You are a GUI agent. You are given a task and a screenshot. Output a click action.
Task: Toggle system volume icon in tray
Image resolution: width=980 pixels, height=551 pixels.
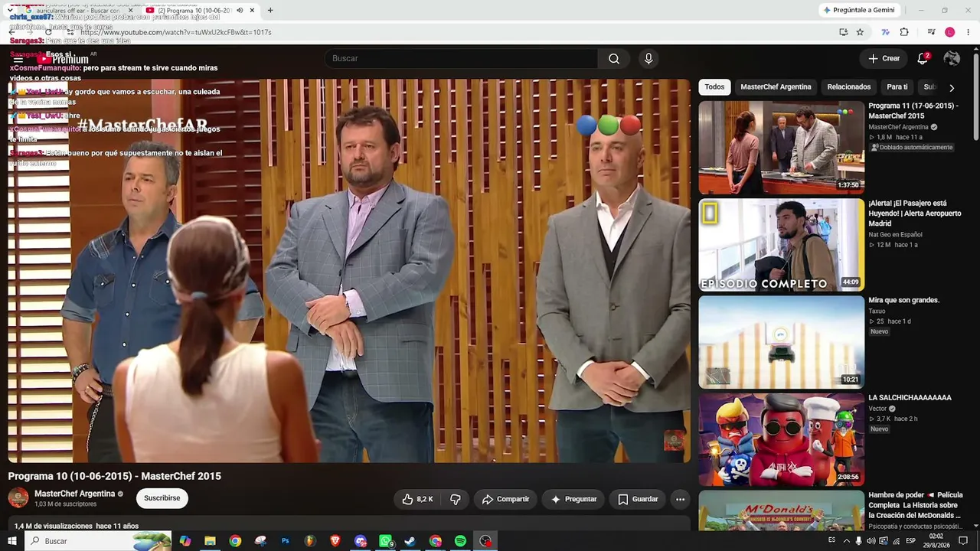[871, 541]
